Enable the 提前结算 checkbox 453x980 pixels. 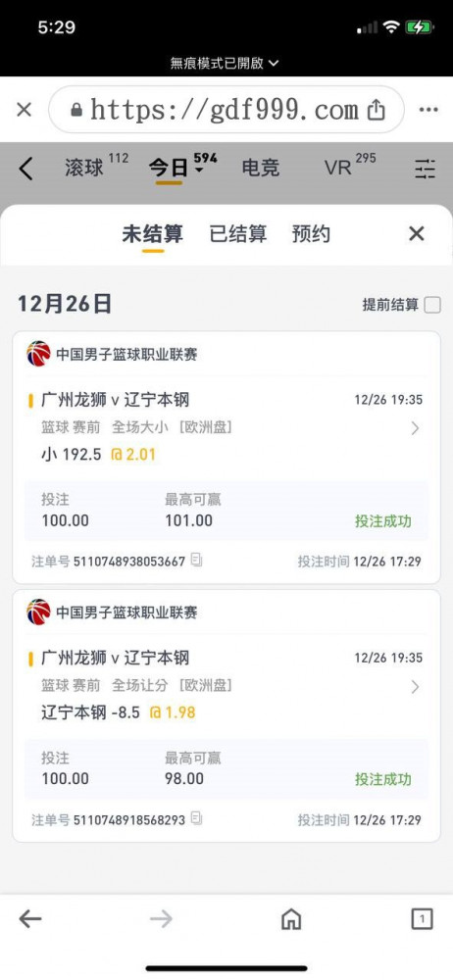click(432, 305)
